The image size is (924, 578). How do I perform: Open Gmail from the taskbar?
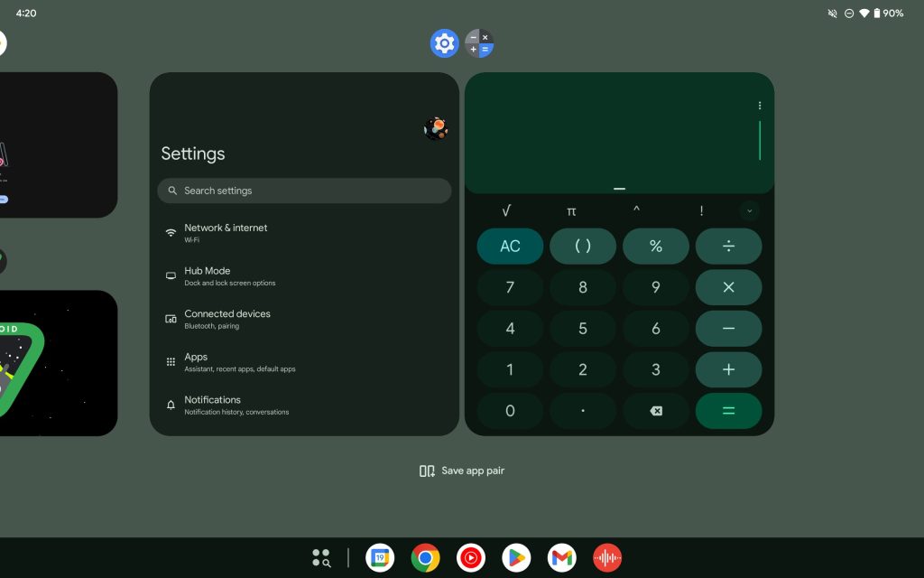(561, 558)
